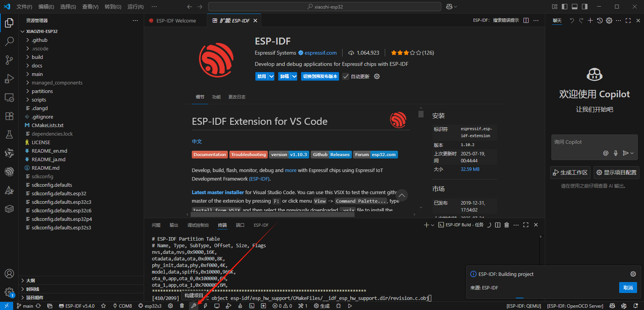Toggle primary side bar layout button
The width and height of the screenshot is (644, 310).
click(565, 7)
